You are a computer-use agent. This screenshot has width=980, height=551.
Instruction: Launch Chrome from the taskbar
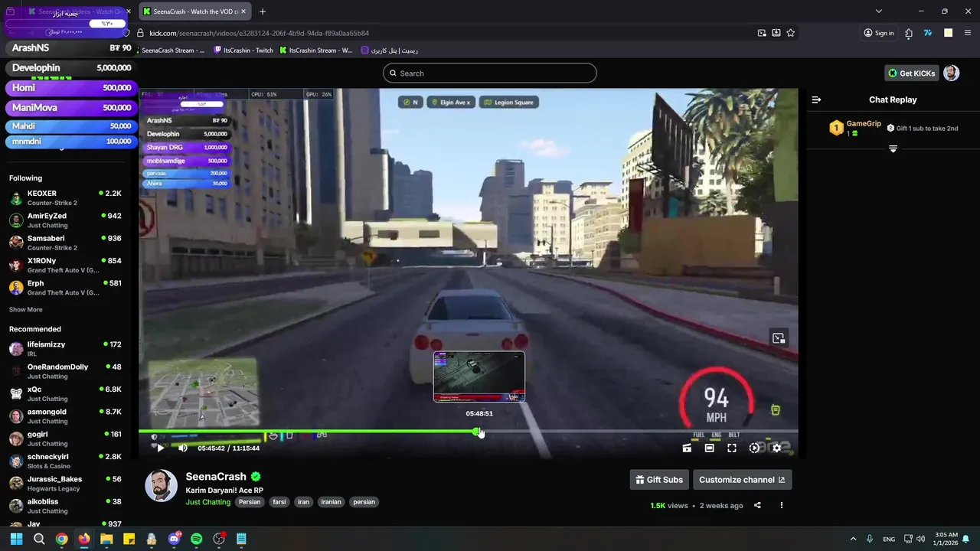(61, 539)
